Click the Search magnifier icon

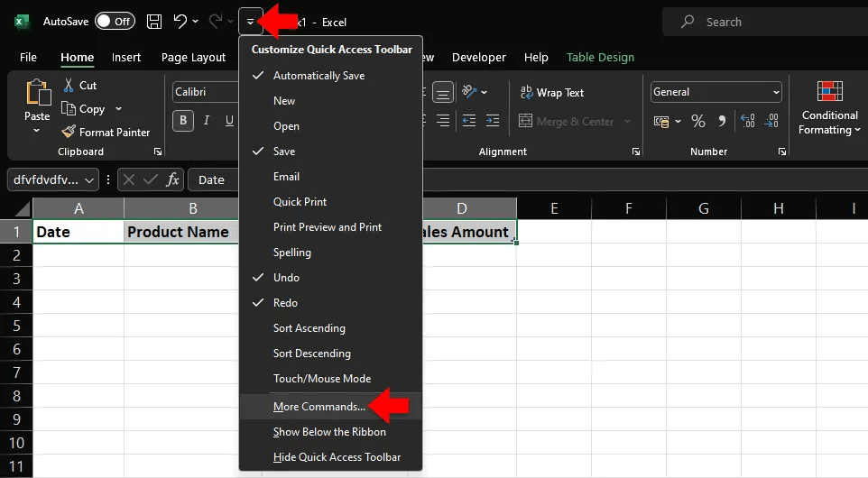tap(687, 22)
